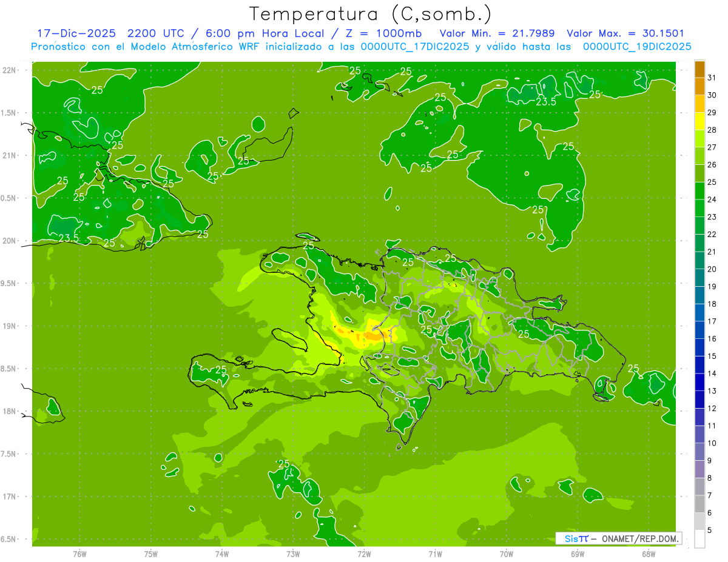Screen dimensions: 728x562
Task: Click the '31' legend scale value
Action: point(712,78)
